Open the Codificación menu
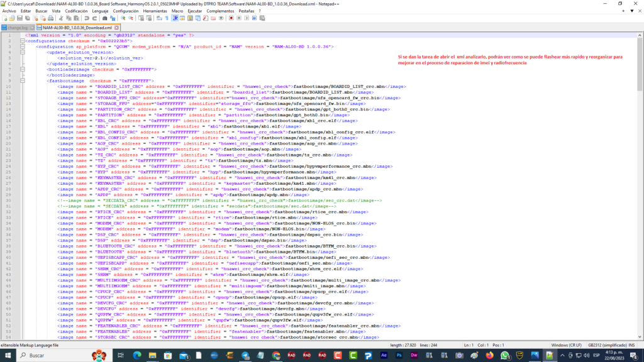The height and width of the screenshot is (362, 644). pos(77,11)
